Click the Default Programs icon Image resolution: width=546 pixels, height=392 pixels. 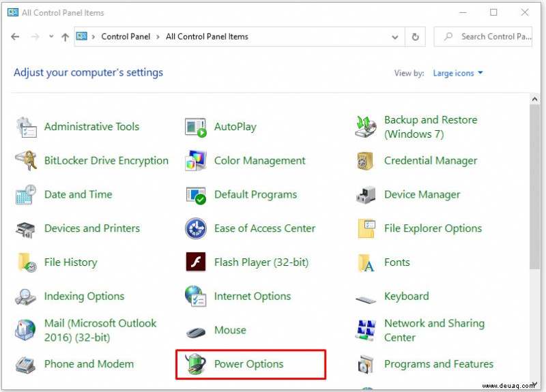pos(196,195)
